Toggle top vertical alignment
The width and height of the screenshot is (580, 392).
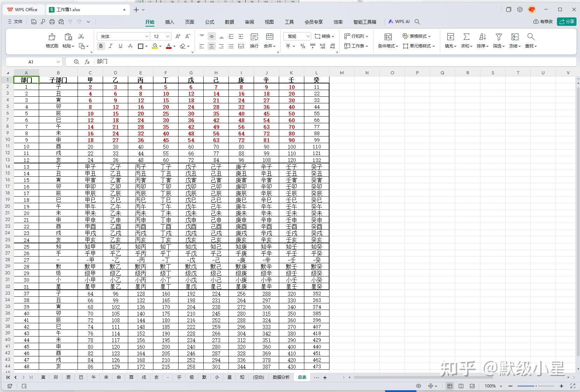coord(202,36)
